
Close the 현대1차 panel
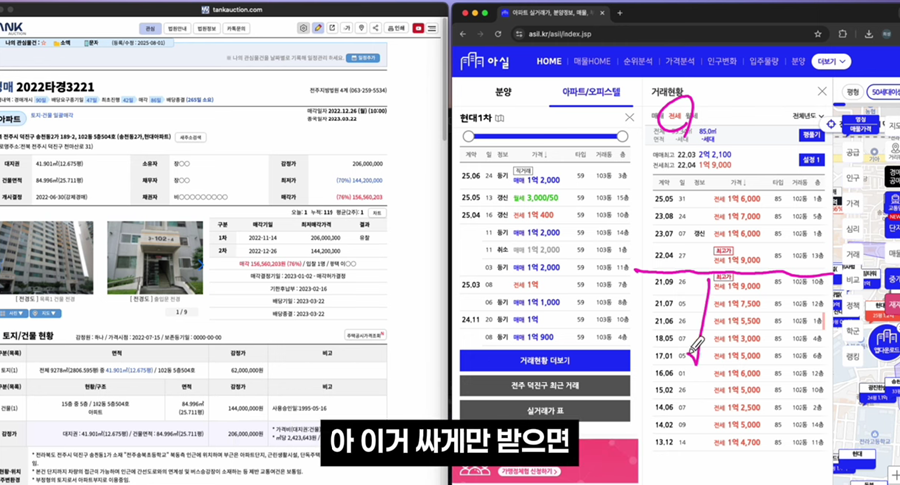630,118
